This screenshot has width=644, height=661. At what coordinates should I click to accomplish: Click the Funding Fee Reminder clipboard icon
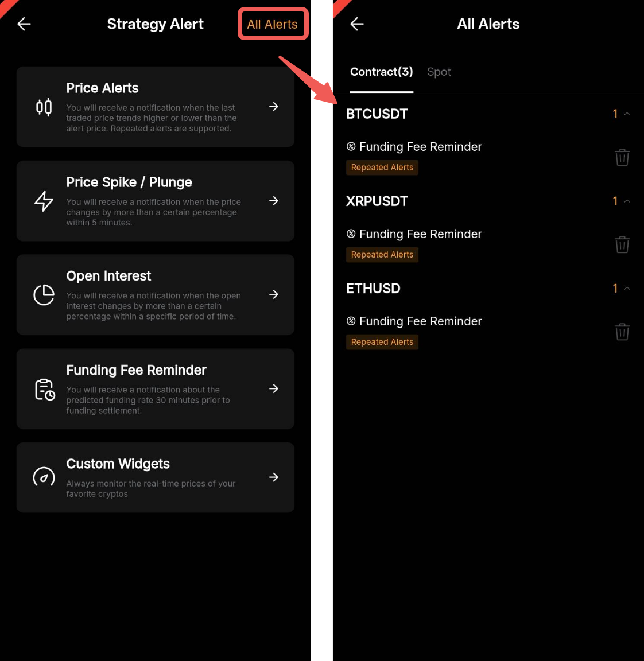coord(45,390)
